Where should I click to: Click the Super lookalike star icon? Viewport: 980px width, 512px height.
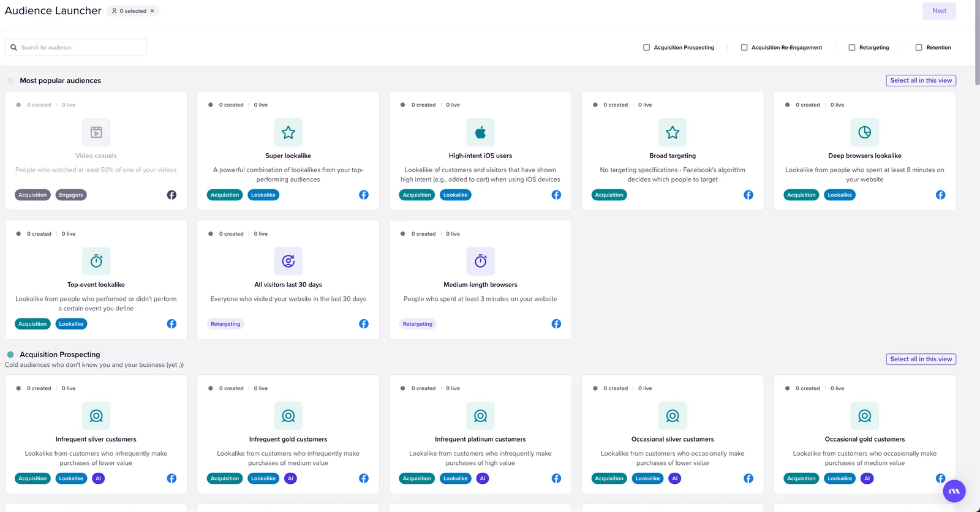[288, 132]
